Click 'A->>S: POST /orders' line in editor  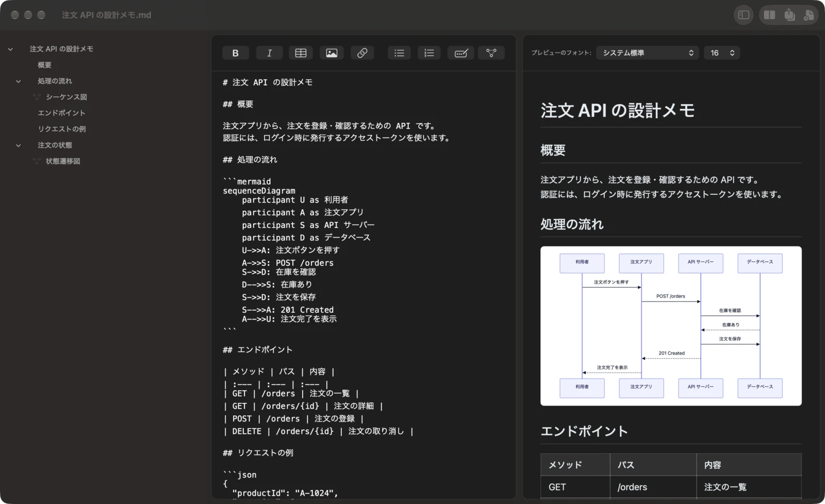[288, 263]
